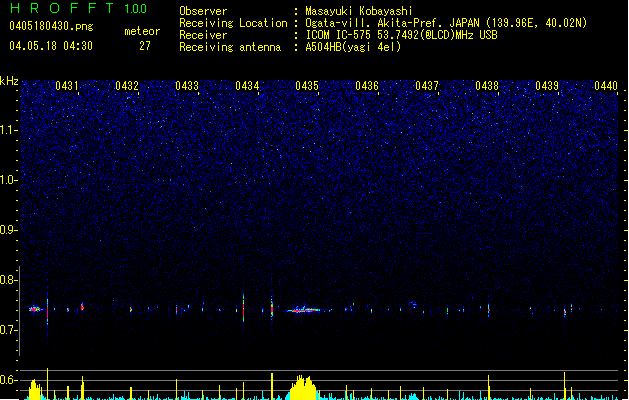The height and width of the screenshot is (400, 629).
Task: Click the long meteor echo near 0435
Action: pos(304,310)
